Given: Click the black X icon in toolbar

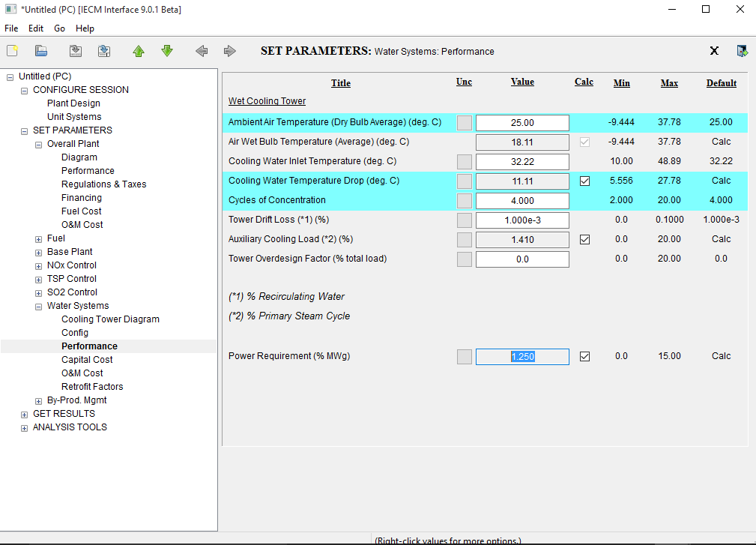Looking at the screenshot, I should pyautogui.click(x=714, y=51).
